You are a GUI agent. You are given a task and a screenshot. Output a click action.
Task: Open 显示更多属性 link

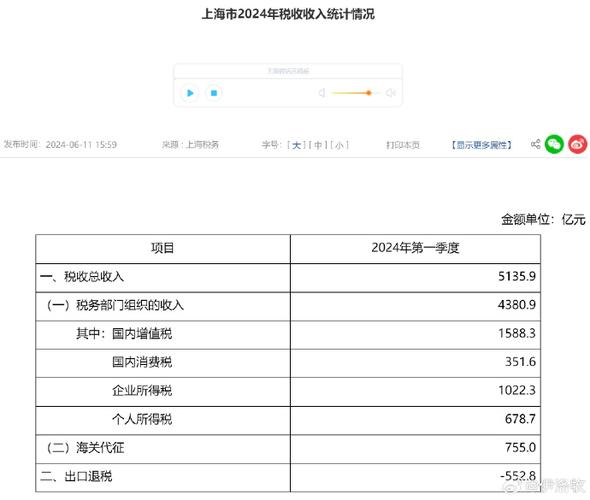click(x=482, y=145)
